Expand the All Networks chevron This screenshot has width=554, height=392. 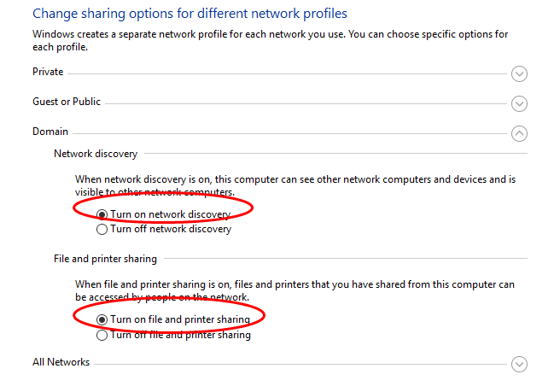click(519, 364)
